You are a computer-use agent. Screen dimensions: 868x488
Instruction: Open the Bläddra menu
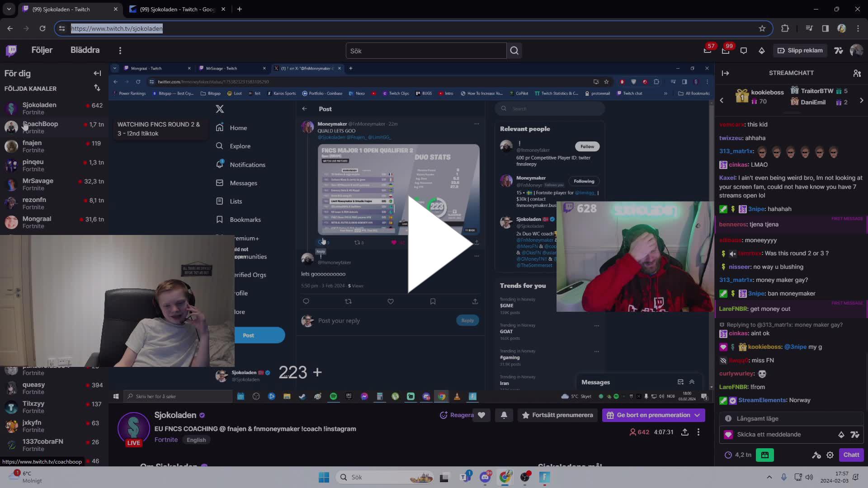pyautogui.click(x=85, y=50)
